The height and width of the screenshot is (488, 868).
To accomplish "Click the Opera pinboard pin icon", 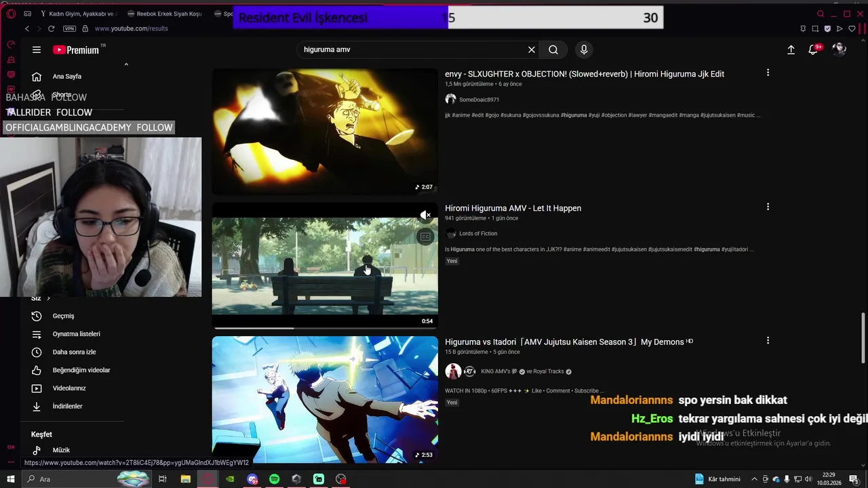I will click(x=803, y=28).
